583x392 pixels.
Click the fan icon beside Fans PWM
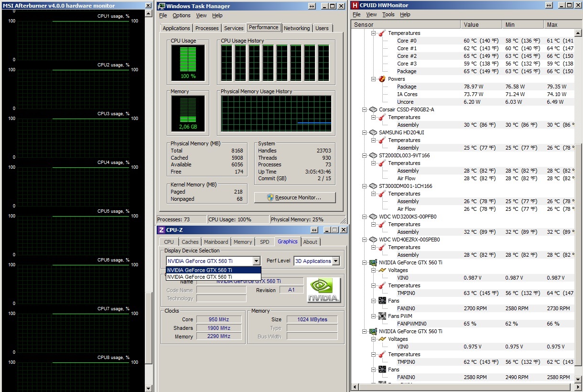382,316
